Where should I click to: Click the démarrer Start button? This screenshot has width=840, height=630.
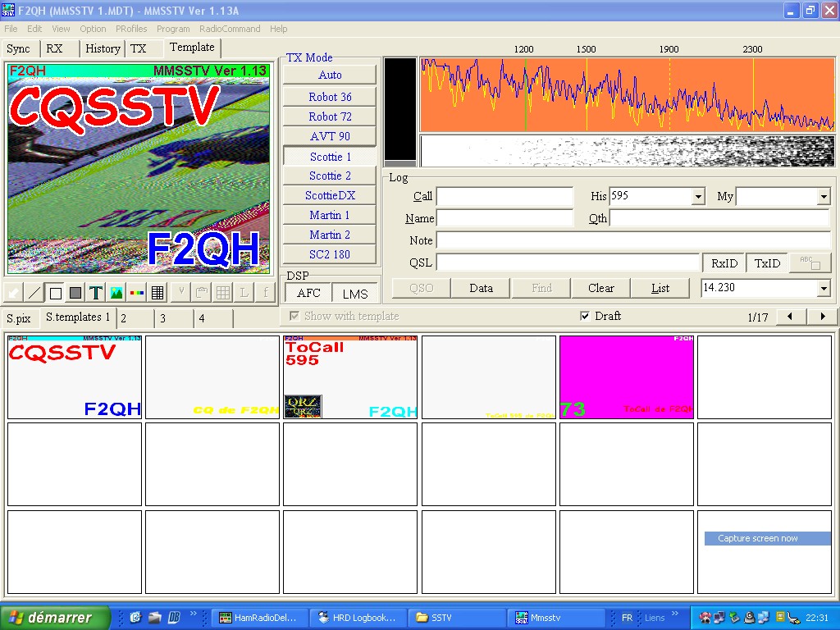[54, 618]
